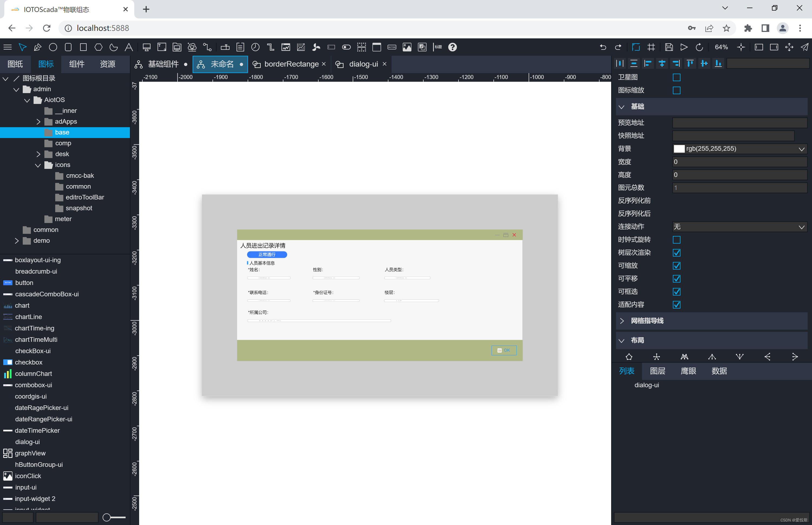Click the 宽度 input field

(x=739, y=162)
